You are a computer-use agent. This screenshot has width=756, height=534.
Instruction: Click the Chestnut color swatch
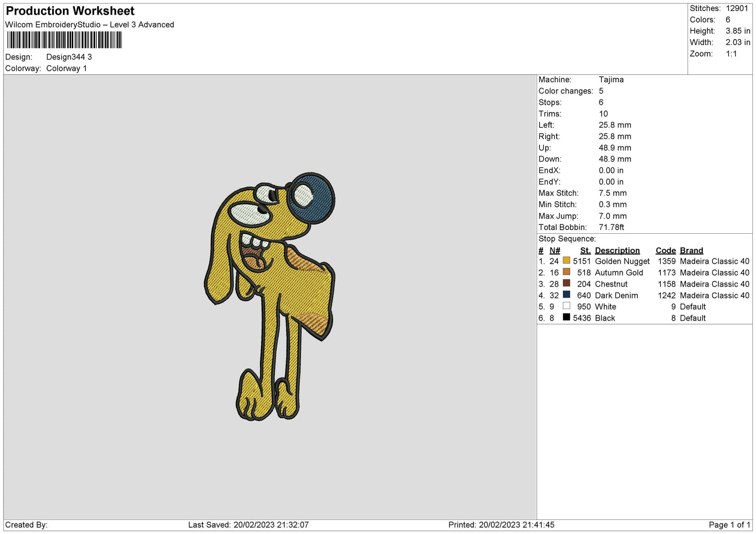[x=566, y=283]
